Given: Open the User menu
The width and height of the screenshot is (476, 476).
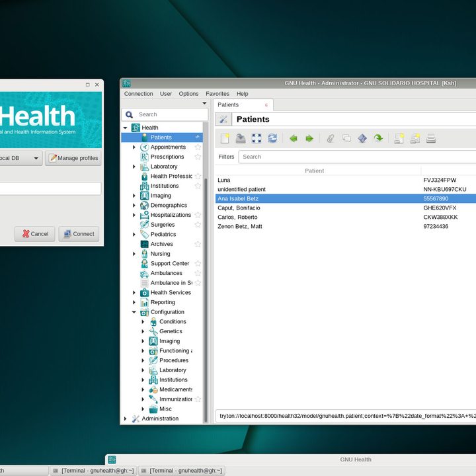Looking at the screenshot, I should click(x=166, y=94).
